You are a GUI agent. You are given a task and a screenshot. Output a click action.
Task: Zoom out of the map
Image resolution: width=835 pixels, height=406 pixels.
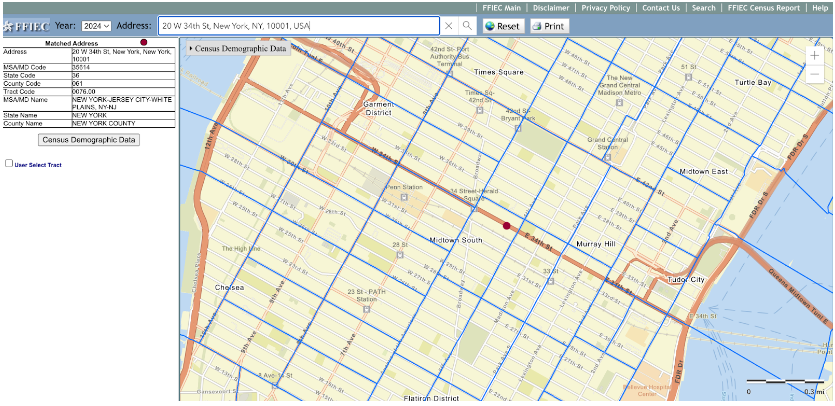point(815,74)
